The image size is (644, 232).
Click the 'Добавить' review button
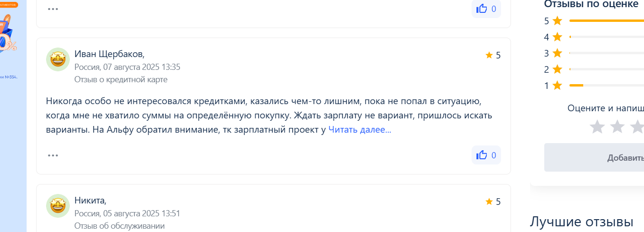pos(594,157)
